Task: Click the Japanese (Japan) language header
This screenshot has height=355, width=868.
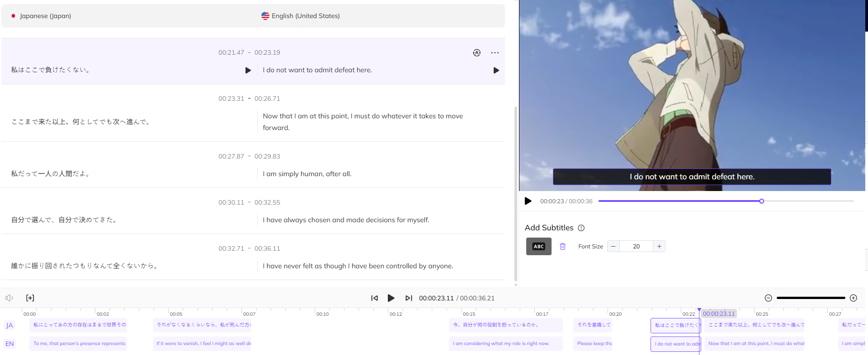Action: coord(41,16)
